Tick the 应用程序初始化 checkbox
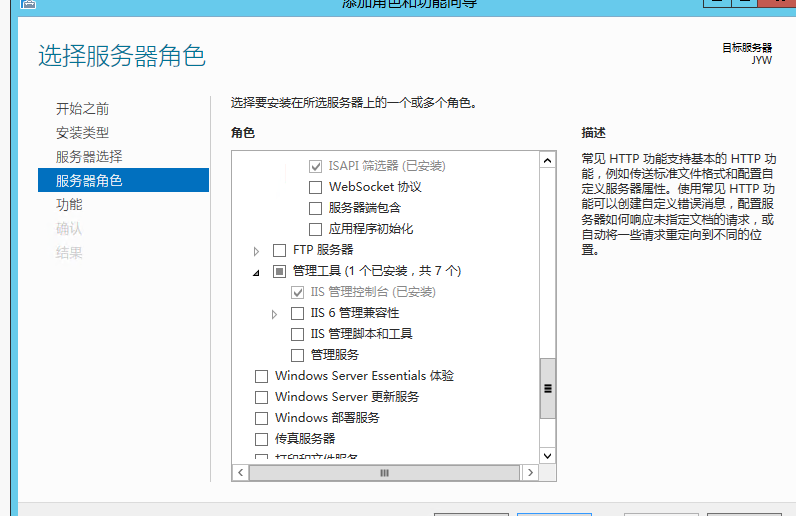This screenshot has width=796, height=516. click(316, 229)
